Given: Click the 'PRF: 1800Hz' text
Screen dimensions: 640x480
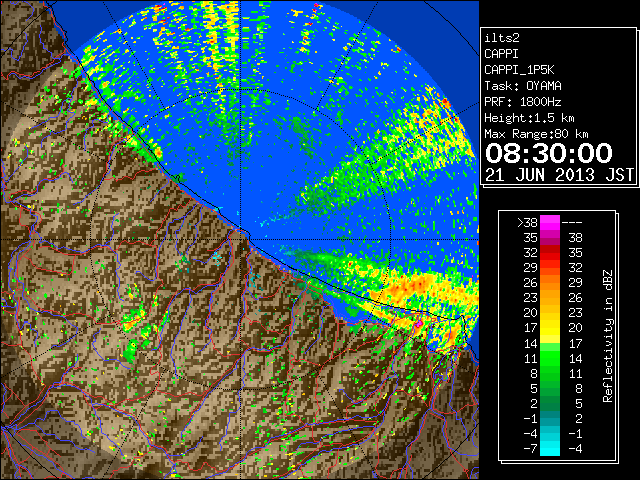Looking at the screenshot, I should (523, 102).
